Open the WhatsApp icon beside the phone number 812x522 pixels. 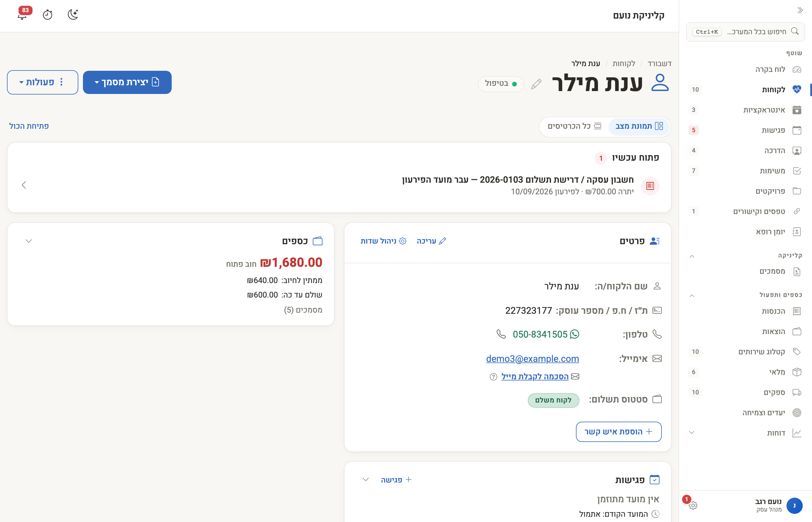(x=575, y=334)
